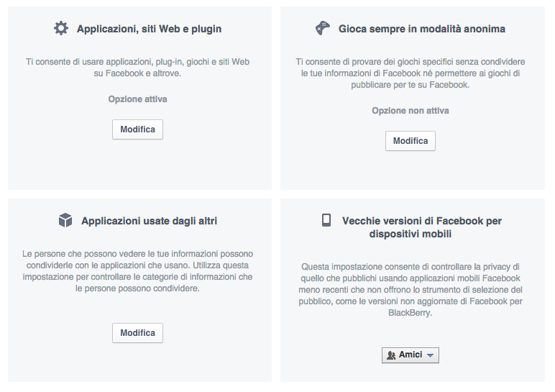The height and width of the screenshot is (392, 555).
Task: Click the friends silhouette icon in the Amici selector
Action: click(x=391, y=355)
